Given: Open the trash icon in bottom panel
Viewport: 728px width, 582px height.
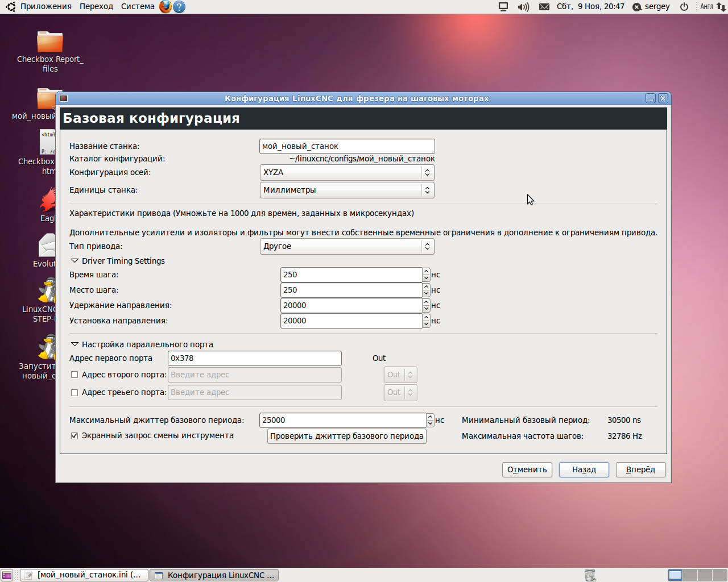Looking at the screenshot, I should click(590, 575).
